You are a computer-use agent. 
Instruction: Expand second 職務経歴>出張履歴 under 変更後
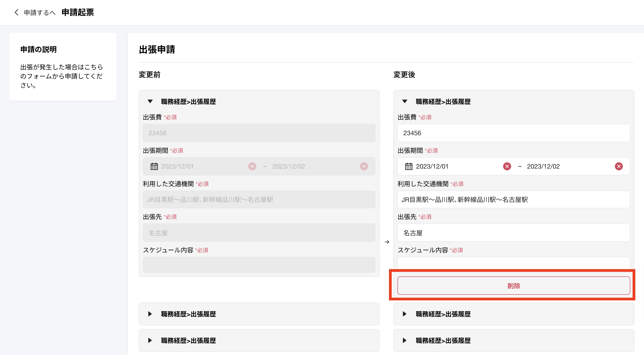tap(404, 314)
